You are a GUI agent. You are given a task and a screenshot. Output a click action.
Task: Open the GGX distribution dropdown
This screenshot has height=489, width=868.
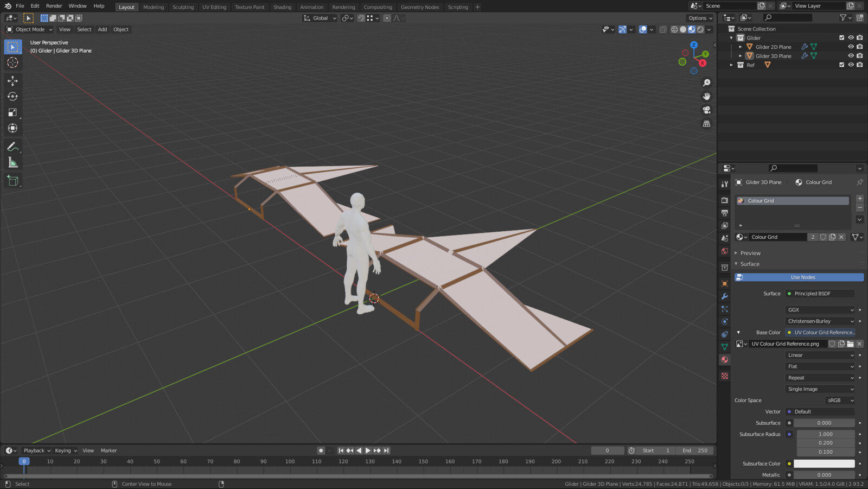pyautogui.click(x=820, y=310)
